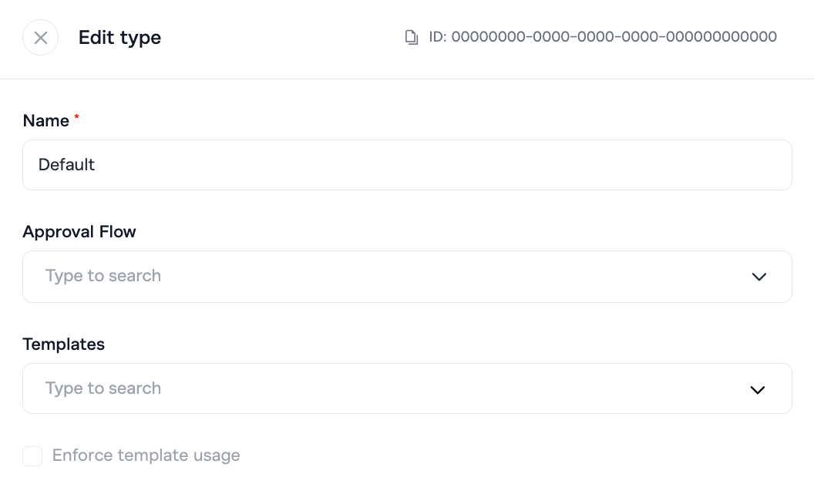Click the 'Enforce template usage' label

[x=146, y=455]
